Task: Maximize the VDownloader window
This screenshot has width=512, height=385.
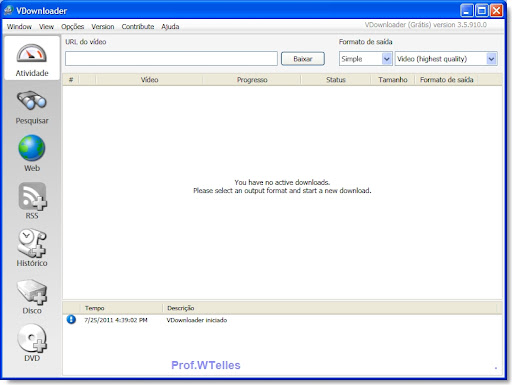Action: [482, 11]
